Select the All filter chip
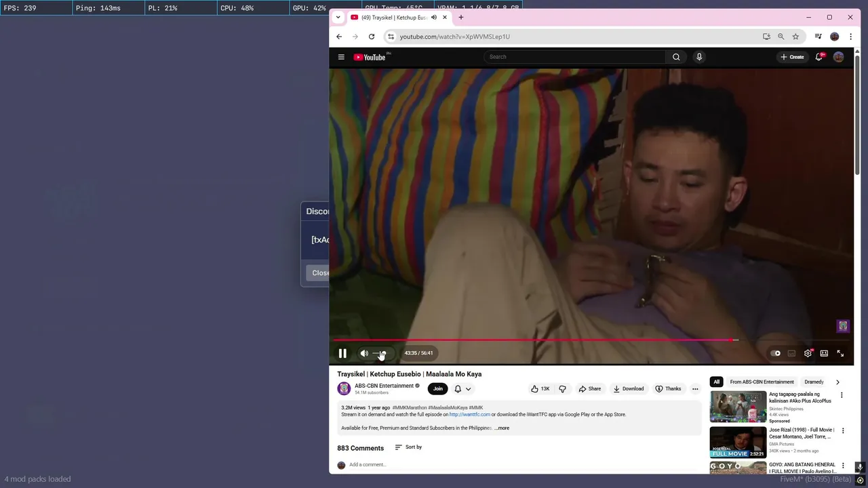The image size is (868, 488). coord(716,382)
